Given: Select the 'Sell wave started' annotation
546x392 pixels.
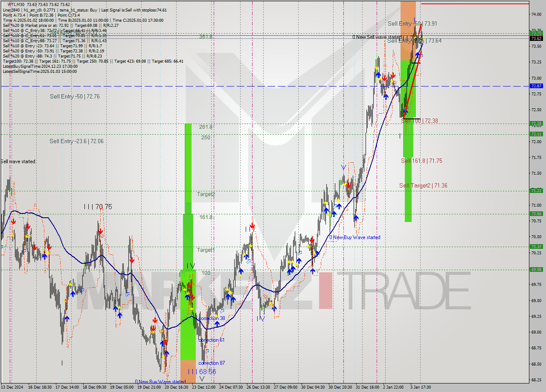Looking at the screenshot, I should tap(18, 161).
